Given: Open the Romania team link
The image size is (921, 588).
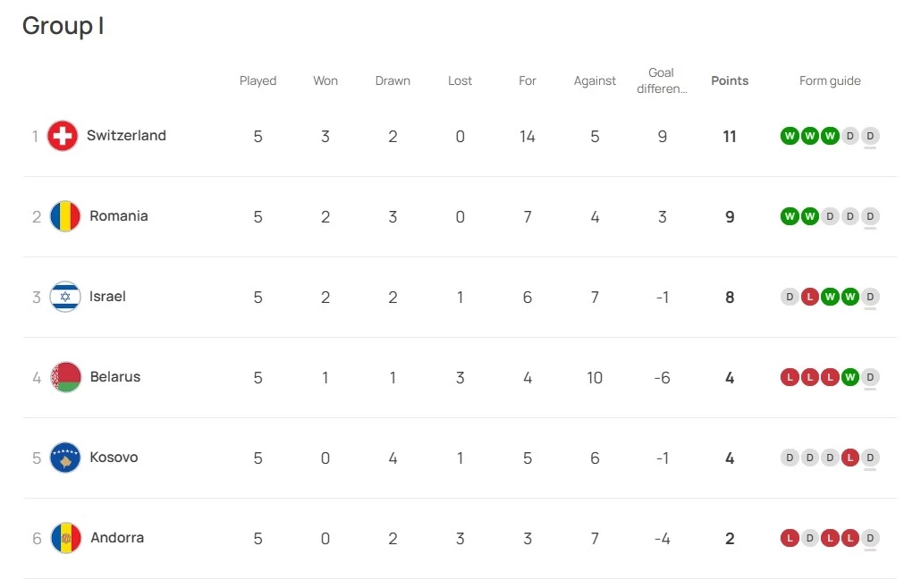Looking at the screenshot, I should pyautogui.click(x=119, y=216).
